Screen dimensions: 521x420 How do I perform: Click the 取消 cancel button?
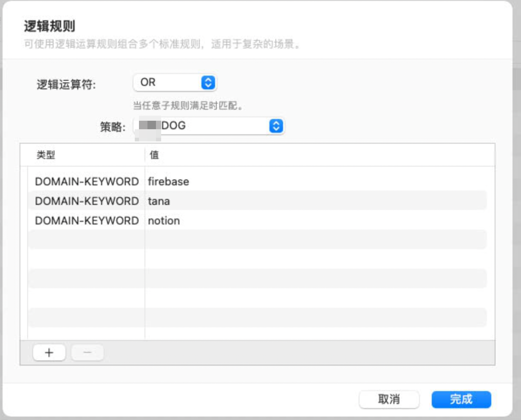(389, 400)
